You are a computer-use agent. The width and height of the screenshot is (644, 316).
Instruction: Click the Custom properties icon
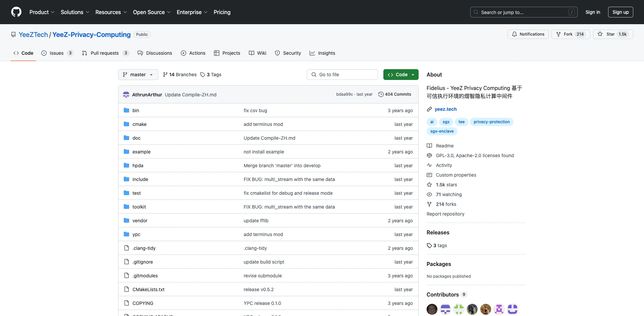[429, 175]
